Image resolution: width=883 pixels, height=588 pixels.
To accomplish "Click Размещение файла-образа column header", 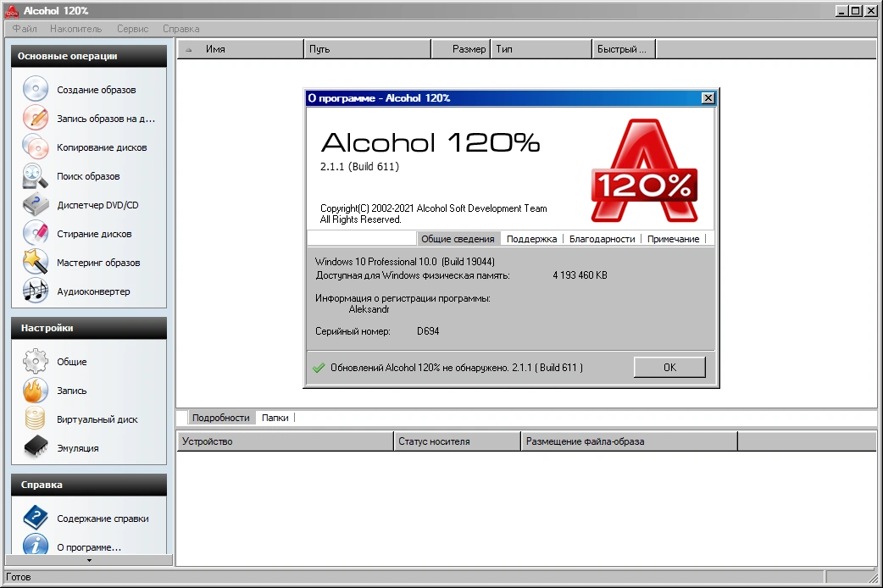I will tap(629, 441).
